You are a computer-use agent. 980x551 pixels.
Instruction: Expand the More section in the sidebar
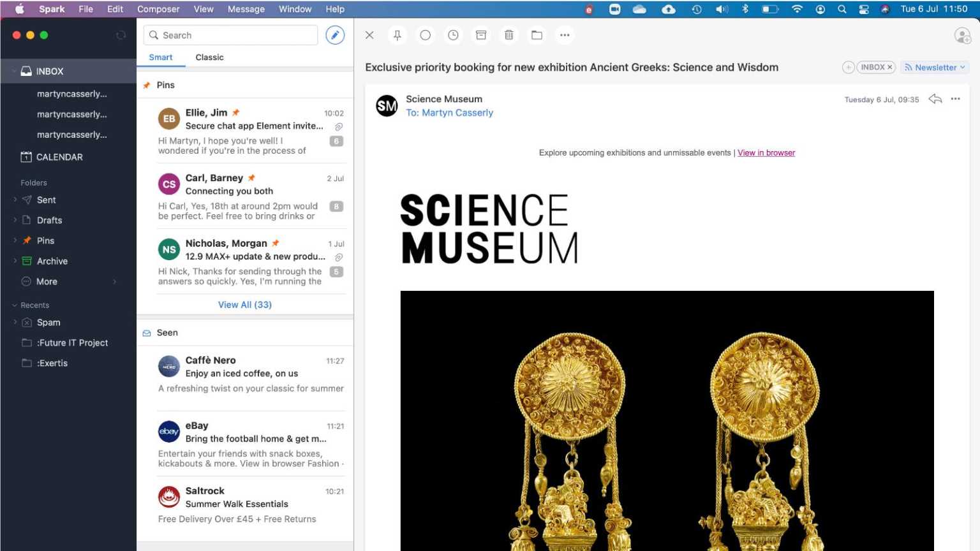point(114,281)
